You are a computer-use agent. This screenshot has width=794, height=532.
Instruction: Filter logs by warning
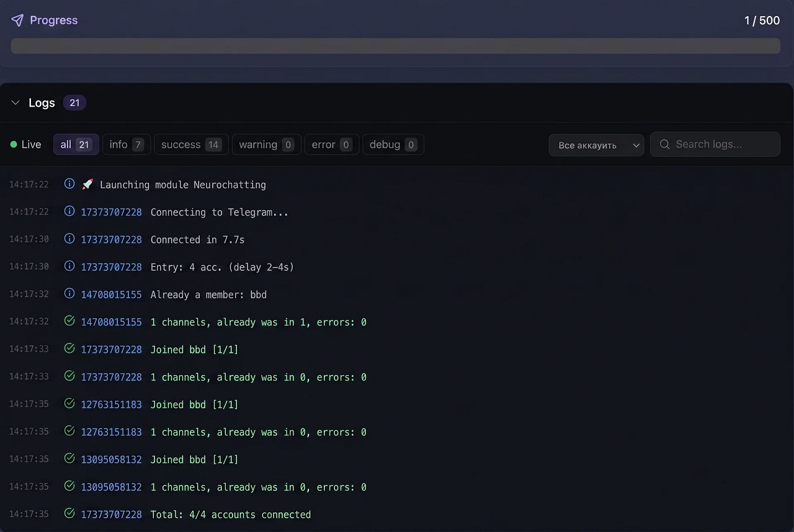(267, 144)
